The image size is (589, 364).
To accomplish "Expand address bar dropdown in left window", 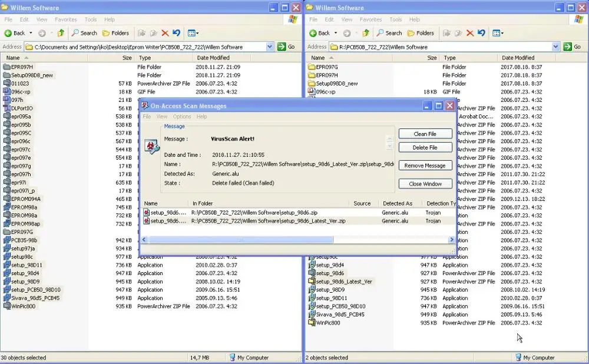I will pyautogui.click(x=270, y=47).
